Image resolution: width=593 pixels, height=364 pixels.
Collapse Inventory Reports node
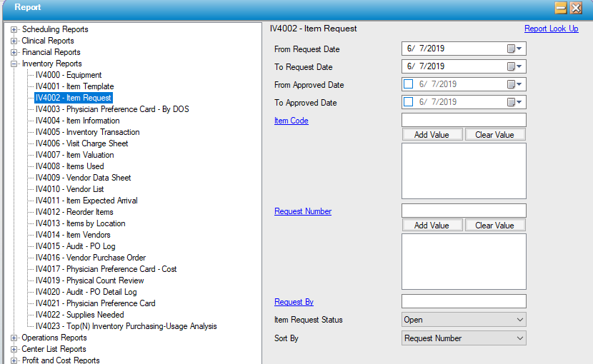pyautogui.click(x=14, y=64)
